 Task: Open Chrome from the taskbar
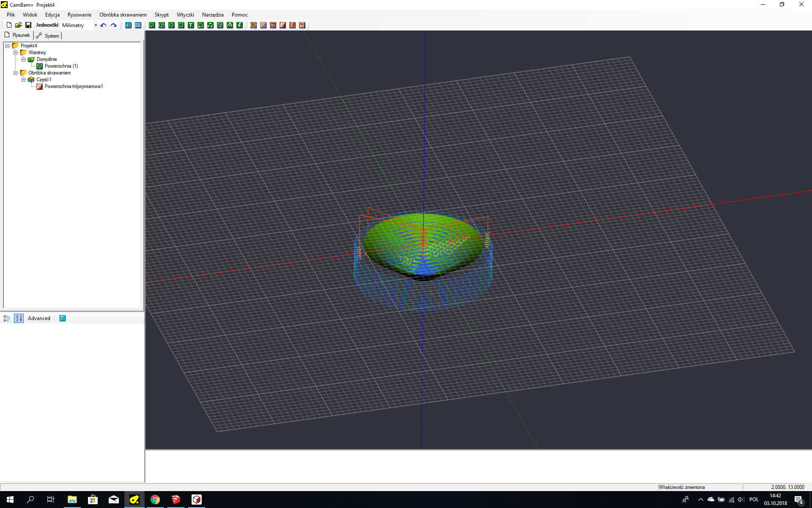tap(155, 500)
